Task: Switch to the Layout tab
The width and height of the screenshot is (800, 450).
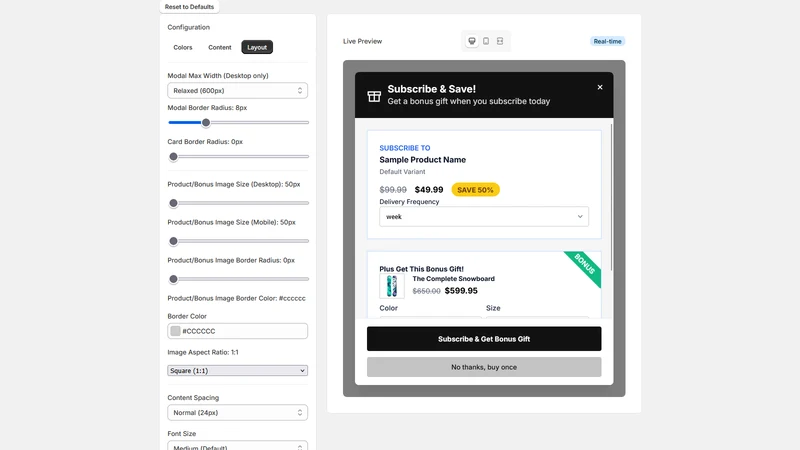Action: point(257,47)
